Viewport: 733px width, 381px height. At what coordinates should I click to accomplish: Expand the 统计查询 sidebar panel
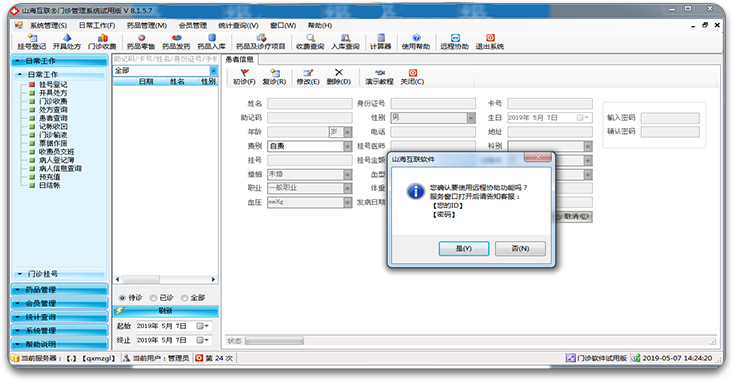click(x=60, y=317)
